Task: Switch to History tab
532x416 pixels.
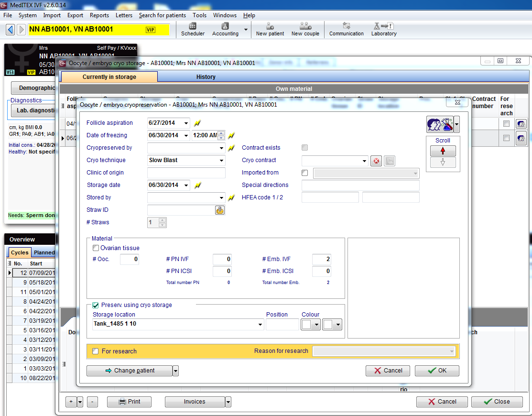Action: coord(206,77)
